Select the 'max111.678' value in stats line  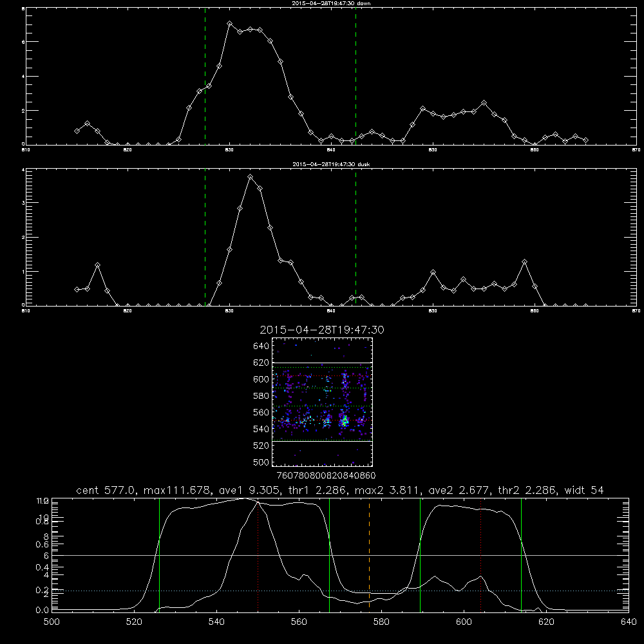[x=178, y=490]
